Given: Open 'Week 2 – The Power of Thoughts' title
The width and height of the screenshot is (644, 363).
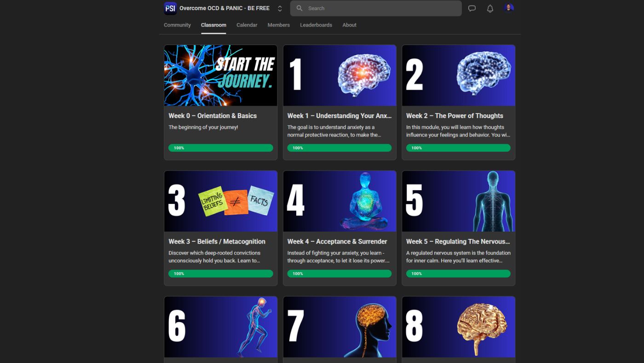Looking at the screenshot, I should click(454, 116).
